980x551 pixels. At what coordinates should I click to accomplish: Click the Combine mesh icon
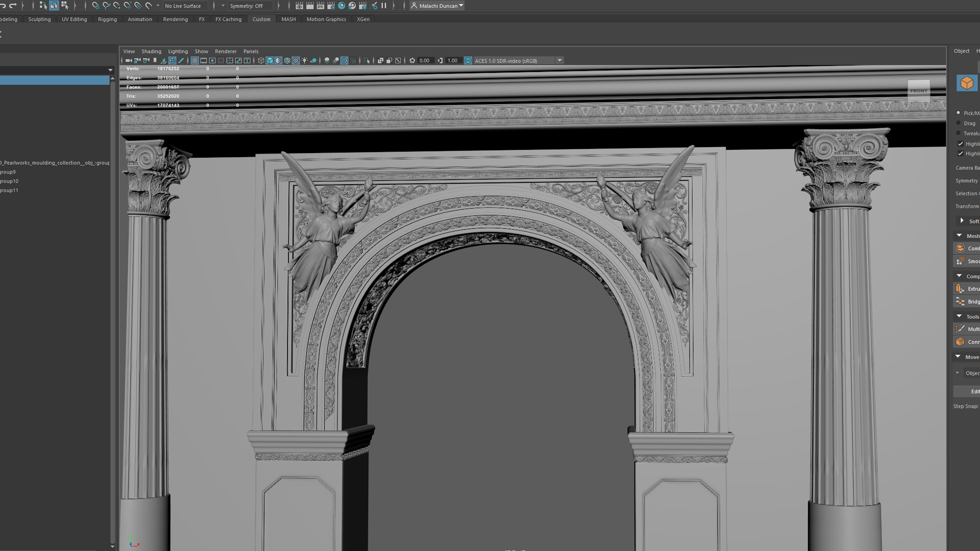(961, 248)
